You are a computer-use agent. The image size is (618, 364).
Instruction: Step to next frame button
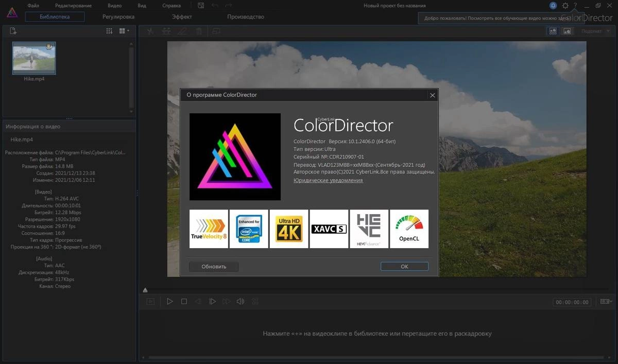pyautogui.click(x=212, y=302)
